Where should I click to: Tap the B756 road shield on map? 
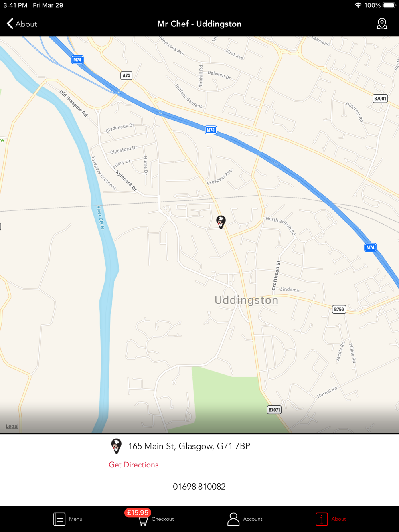point(339,309)
